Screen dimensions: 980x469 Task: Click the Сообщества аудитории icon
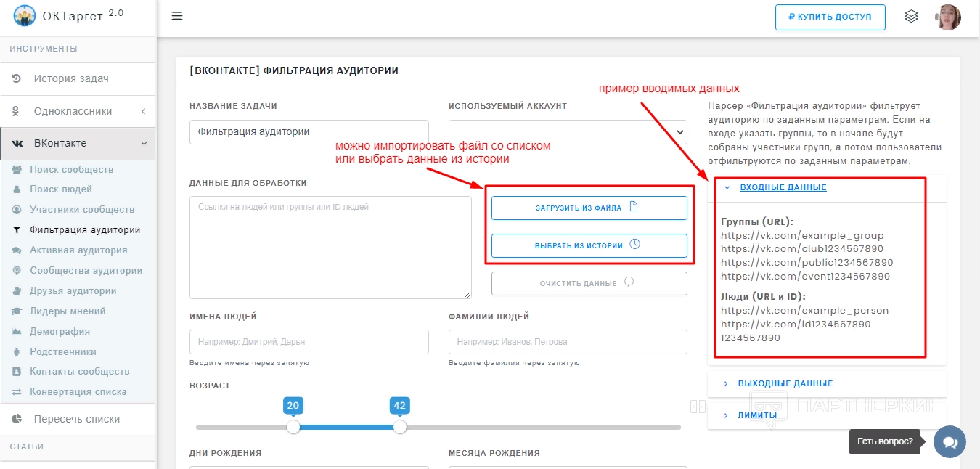tap(17, 271)
